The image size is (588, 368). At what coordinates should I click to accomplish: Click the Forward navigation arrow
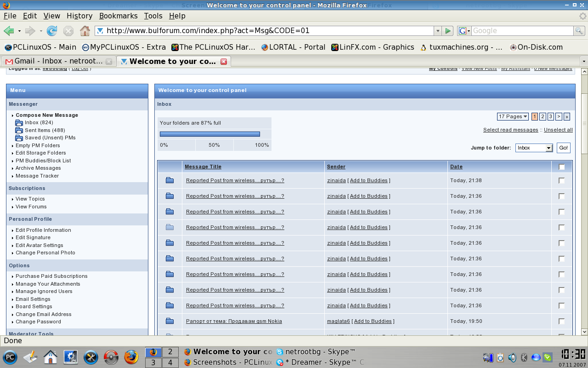click(30, 31)
